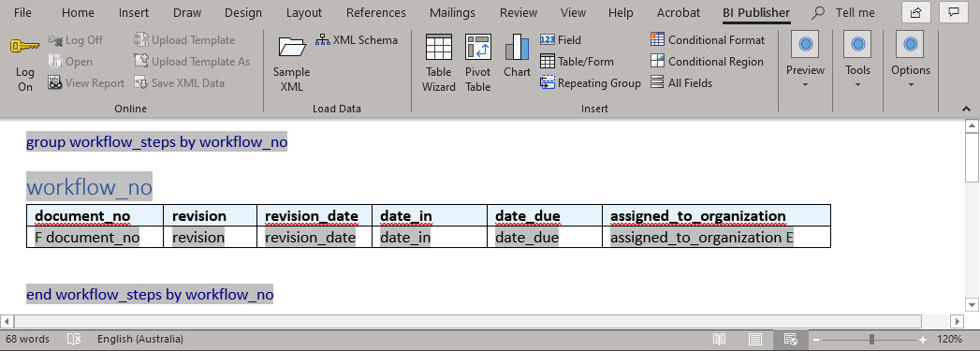Switch to Print Layout view
Image resolution: width=980 pixels, height=351 pixels.
pyautogui.click(x=755, y=339)
